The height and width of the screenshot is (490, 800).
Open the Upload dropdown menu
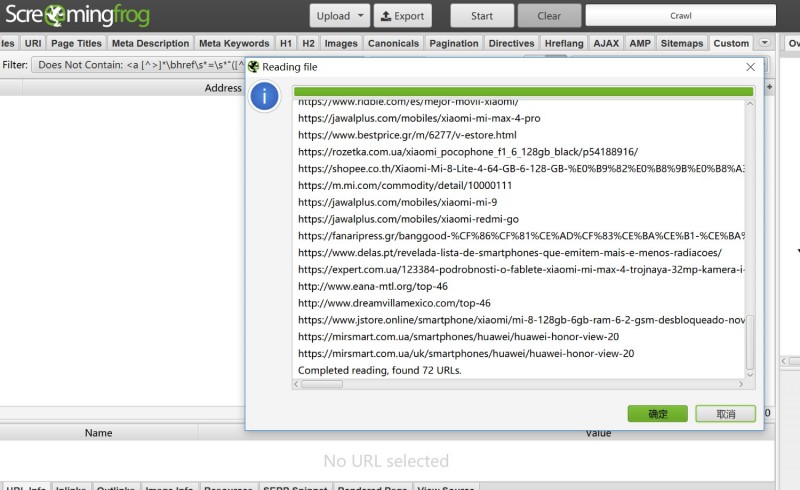coord(340,16)
